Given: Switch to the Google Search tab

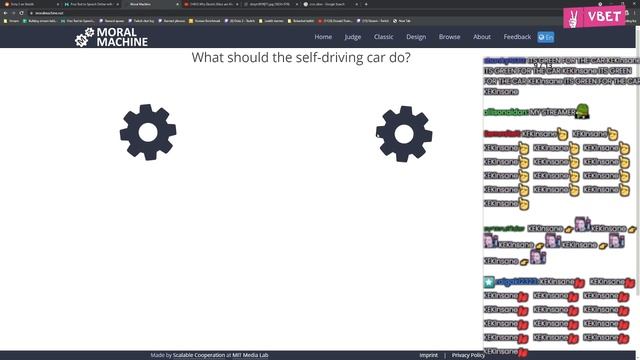Looking at the screenshot, I should pos(329,4).
